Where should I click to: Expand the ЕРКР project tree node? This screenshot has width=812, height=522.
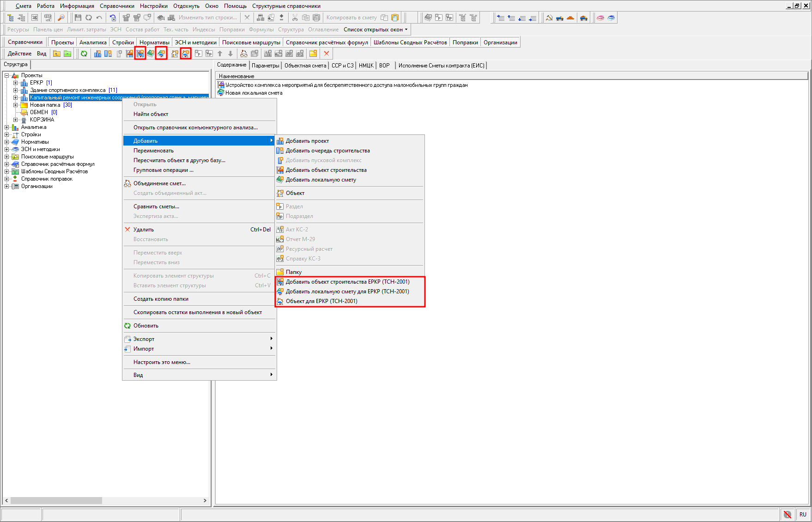[x=15, y=83]
